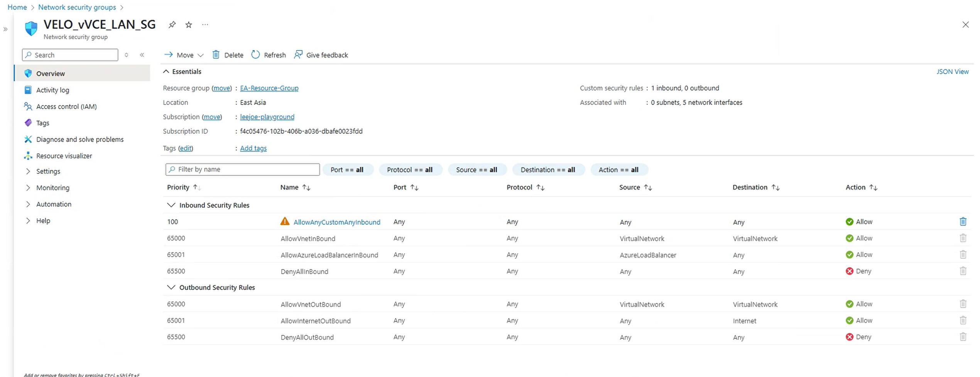Screen dimensions: 980x377
Task: Open Activity log in sidebar
Action: 52,90
